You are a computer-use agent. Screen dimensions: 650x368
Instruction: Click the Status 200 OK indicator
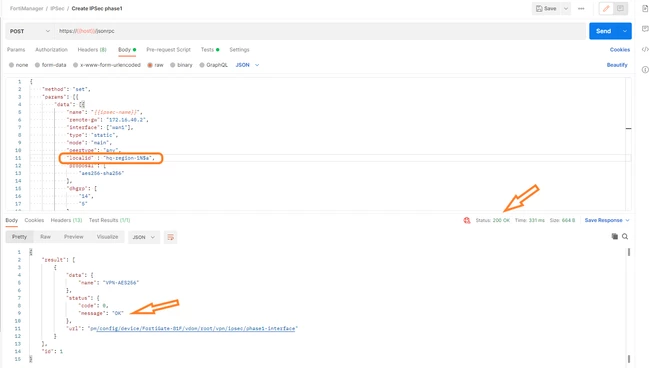point(492,220)
